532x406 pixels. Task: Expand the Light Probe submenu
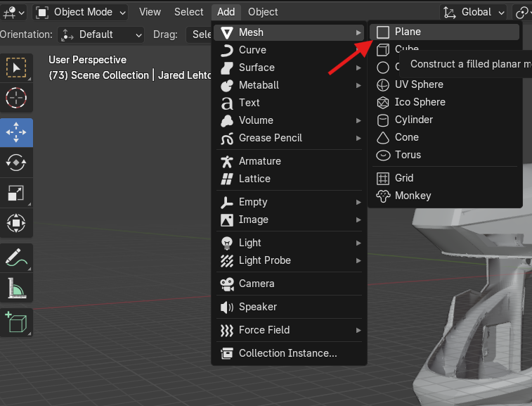click(289, 260)
